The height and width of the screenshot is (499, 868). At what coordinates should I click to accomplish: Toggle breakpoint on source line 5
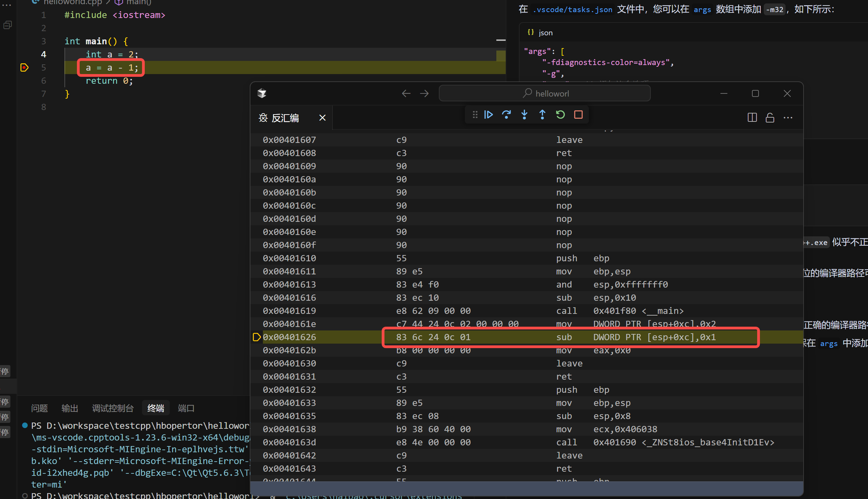point(24,67)
